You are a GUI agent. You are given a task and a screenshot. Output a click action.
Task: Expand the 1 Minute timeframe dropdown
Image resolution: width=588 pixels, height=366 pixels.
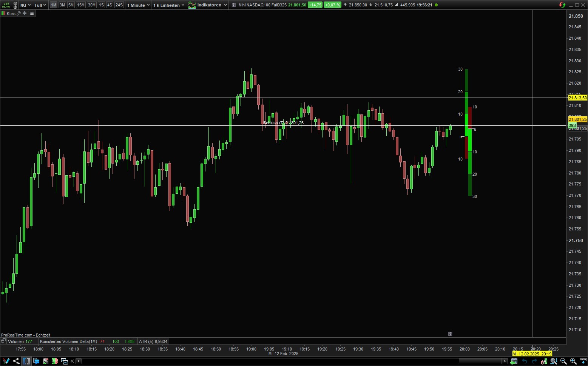tap(138, 5)
